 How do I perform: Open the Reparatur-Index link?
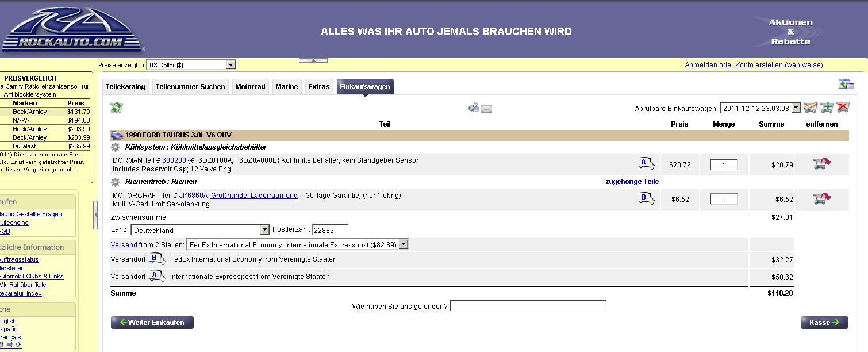[21, 294]
